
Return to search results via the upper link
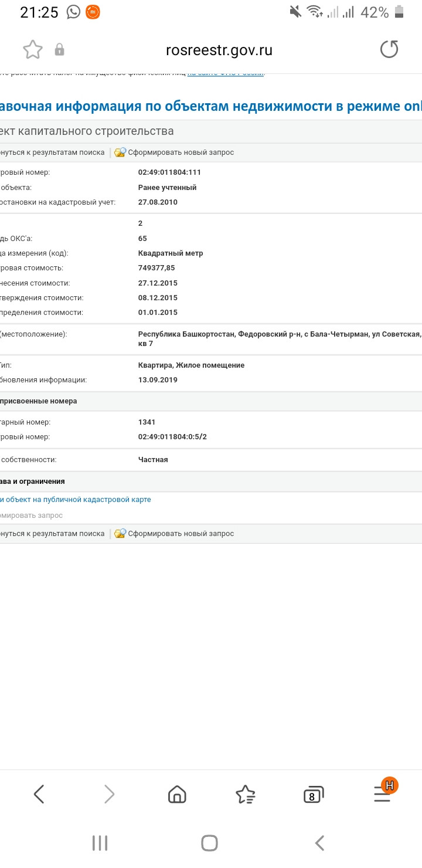click(53, 152)
